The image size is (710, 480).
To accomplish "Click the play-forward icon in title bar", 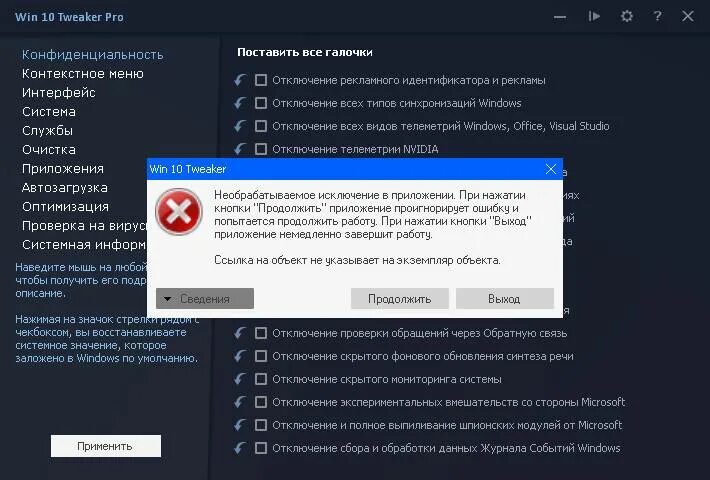I will point(594,17).
